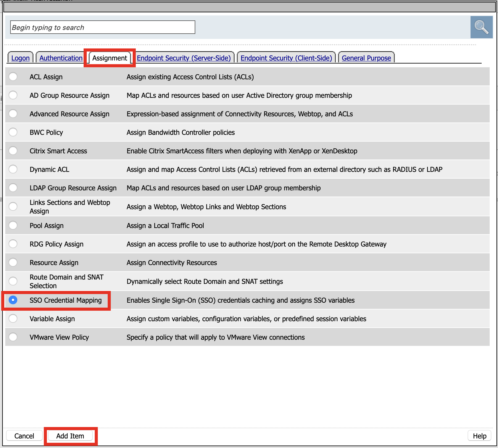
Task: Pick Links Sections and Webtop Assign radio
Action: pos(13,206)
